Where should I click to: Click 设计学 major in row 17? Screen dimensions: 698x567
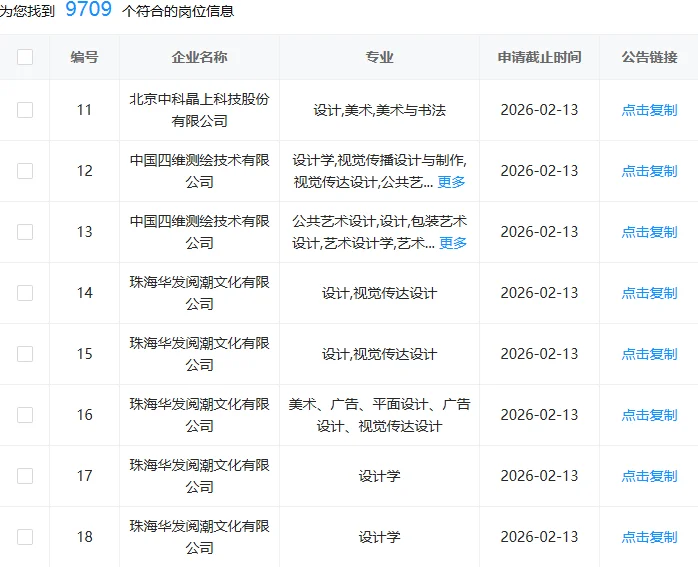[379, 476]
